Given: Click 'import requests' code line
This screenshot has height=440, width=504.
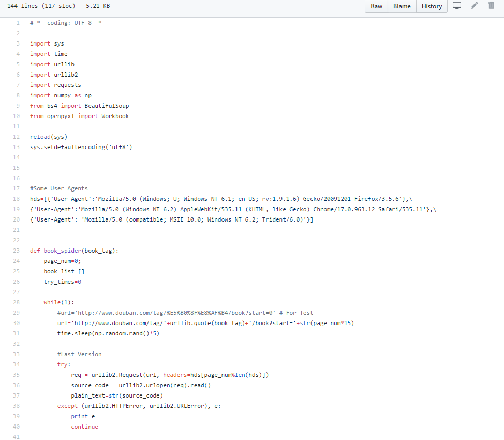Looking at the screenshot, I should pos(55,85).
